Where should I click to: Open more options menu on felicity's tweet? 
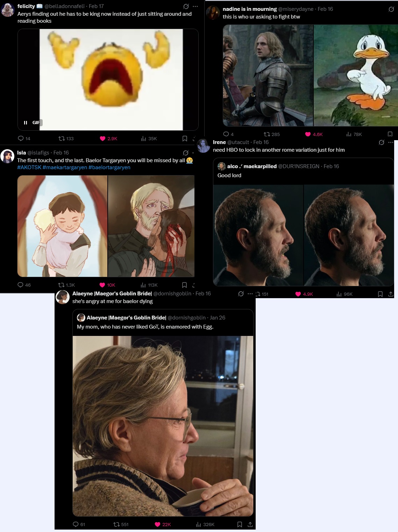coord(195,6)
